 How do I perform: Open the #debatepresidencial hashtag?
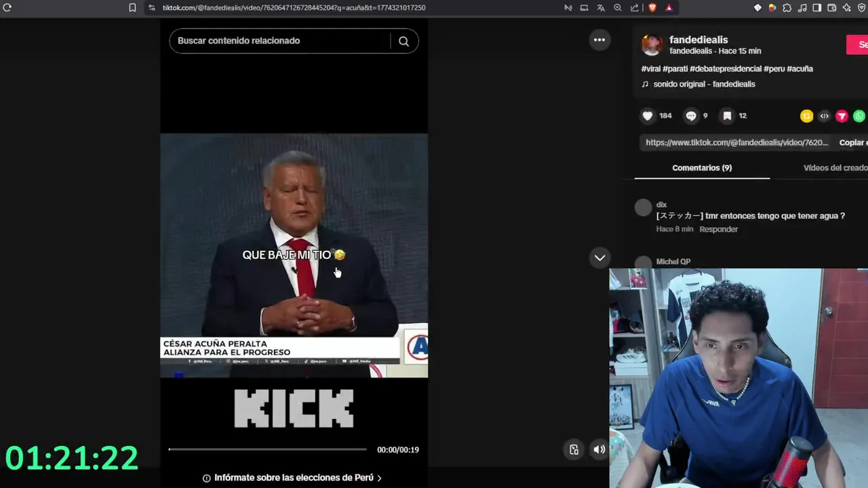click(x=726, y=68)
